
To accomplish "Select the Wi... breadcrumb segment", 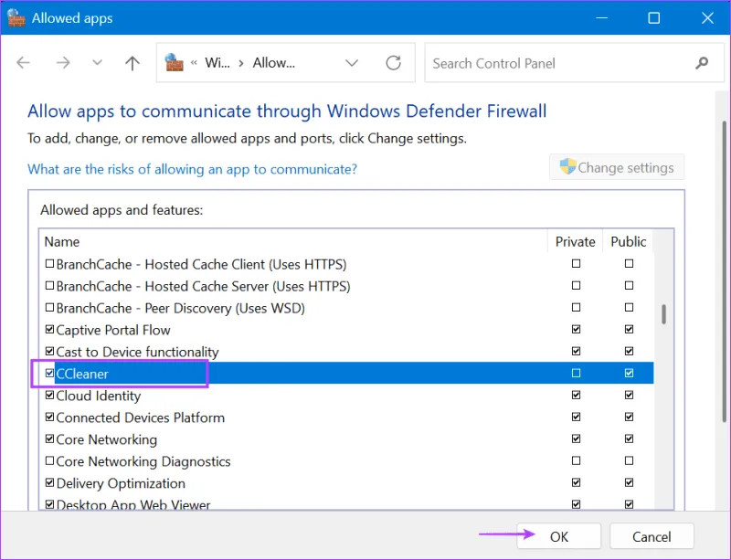I will tap(218, 62).
